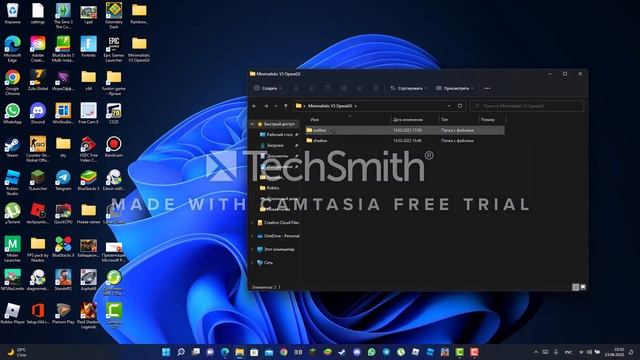Go forward using Explorer's forward arrow
This screenshot has height=360, width=640.
(266, 106)
